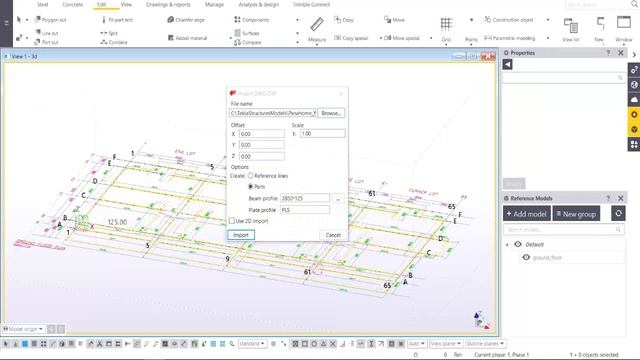Select the Chamfer edge tool
Image resolution: width=640 pixels, height=360 pixels.
(186, 20)
